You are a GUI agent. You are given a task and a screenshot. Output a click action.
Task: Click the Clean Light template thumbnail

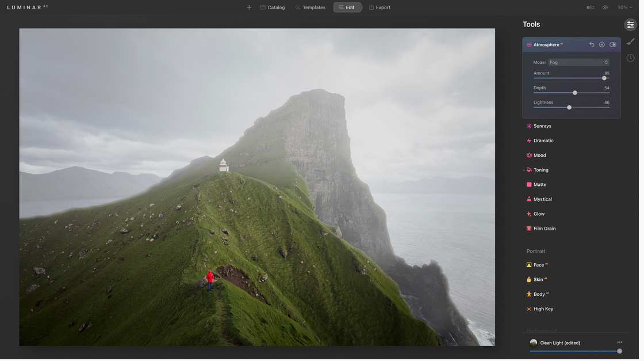534,343
